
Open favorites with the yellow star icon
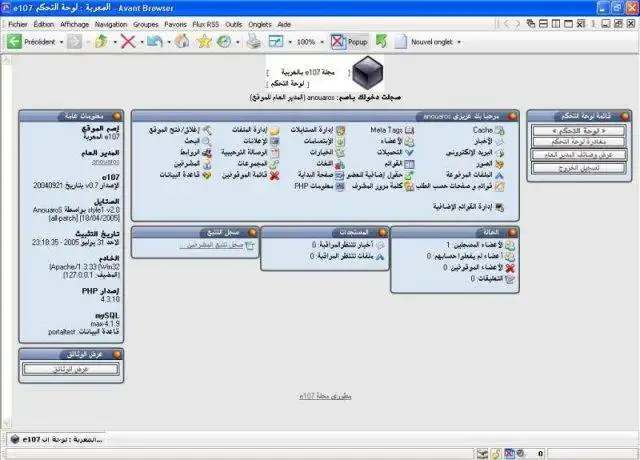click(x=204, y=41)
